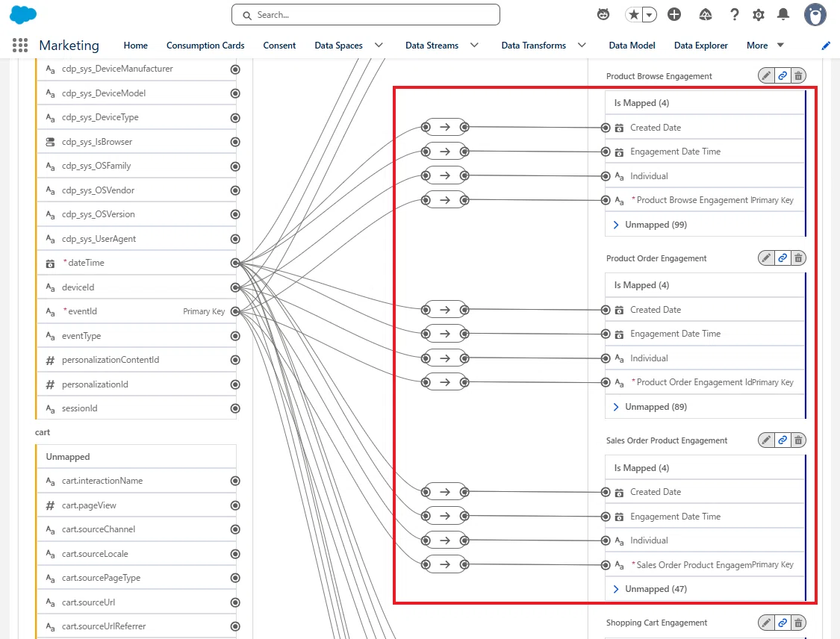Image resolution: width=840 pixels, height=639 pixels.
Task: Delete the Sales Order Product Engagement object
Action: click(x=798, y=440)
